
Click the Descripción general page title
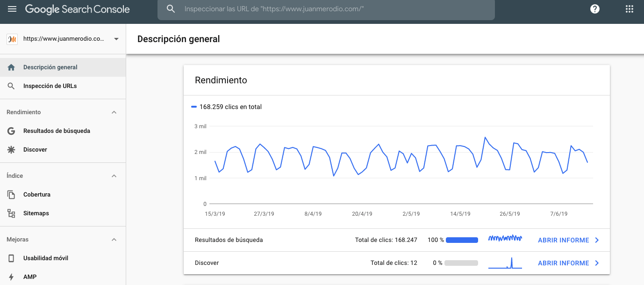[179, 39]
